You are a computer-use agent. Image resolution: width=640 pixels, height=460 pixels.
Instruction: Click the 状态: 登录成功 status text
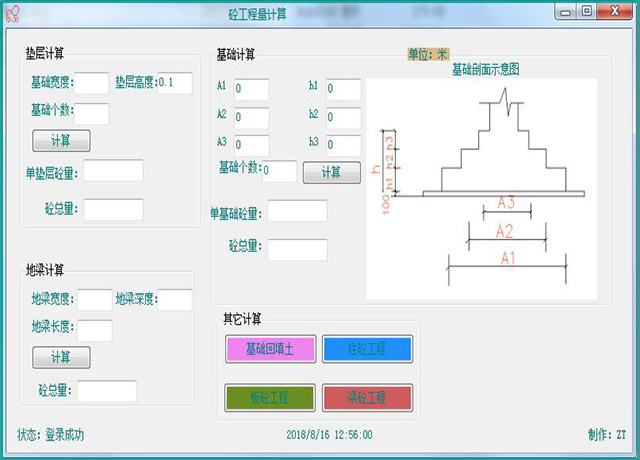pyautogui.click(x=51, y=435)
